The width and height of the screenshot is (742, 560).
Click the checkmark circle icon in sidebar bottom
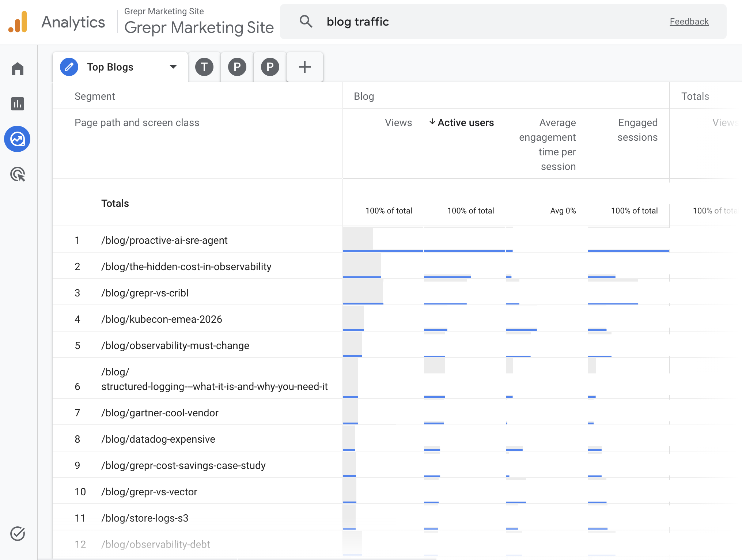click(x=18, y=534)
